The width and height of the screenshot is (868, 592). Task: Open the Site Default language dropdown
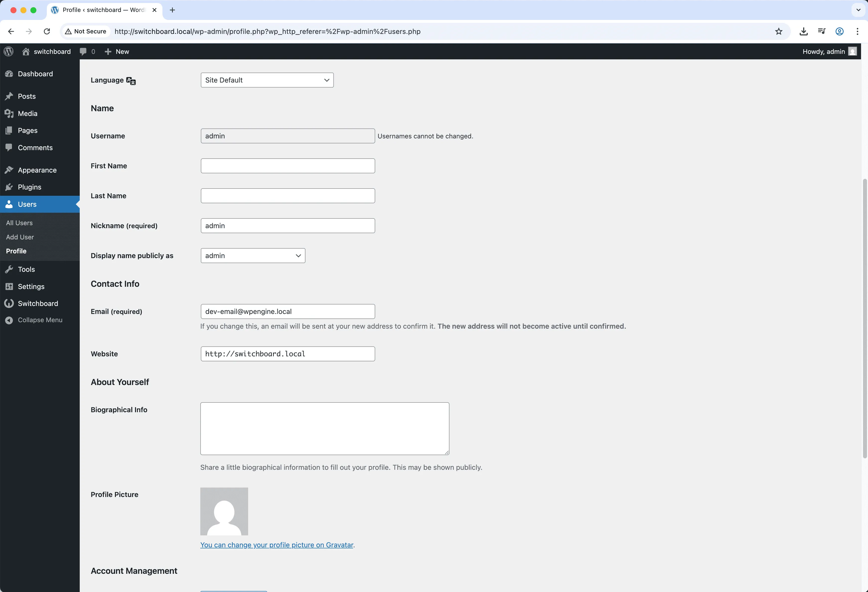pyautogui.click(x=266, y=80)
